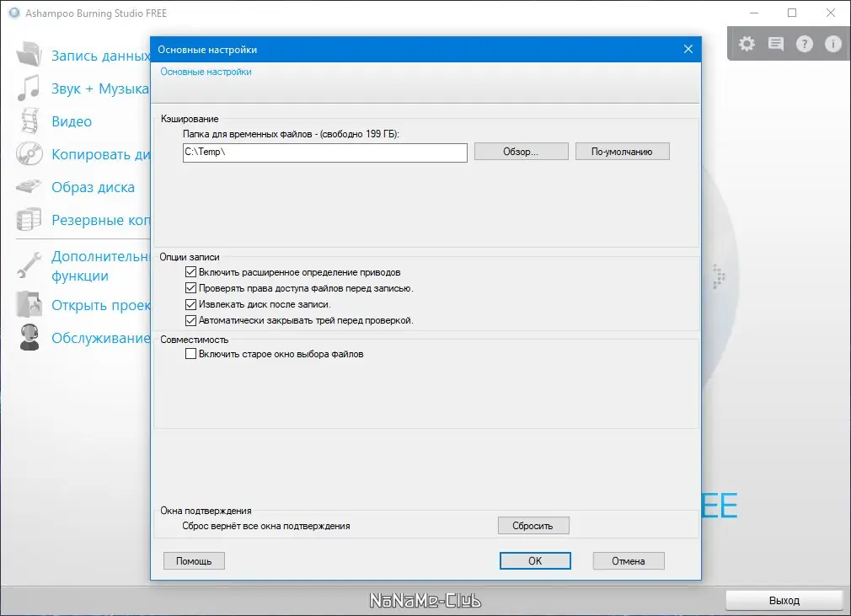851x616 pixels.
Task: Open settings via the gear icon
Action: (747, 44)
